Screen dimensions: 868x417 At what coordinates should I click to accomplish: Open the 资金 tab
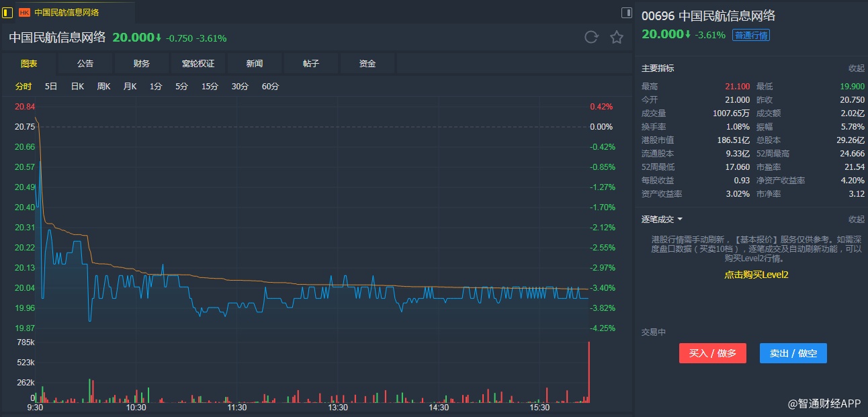point(367,64)
